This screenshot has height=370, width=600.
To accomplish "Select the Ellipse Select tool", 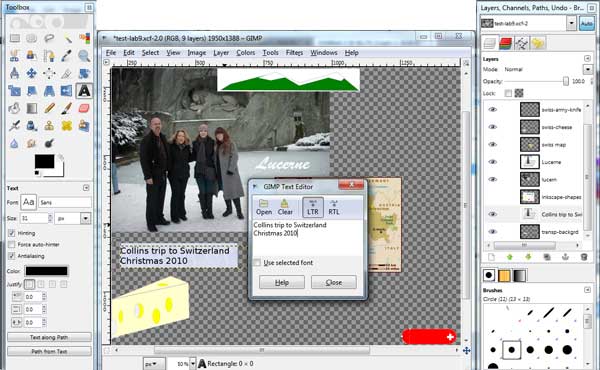I will point(32,38).
